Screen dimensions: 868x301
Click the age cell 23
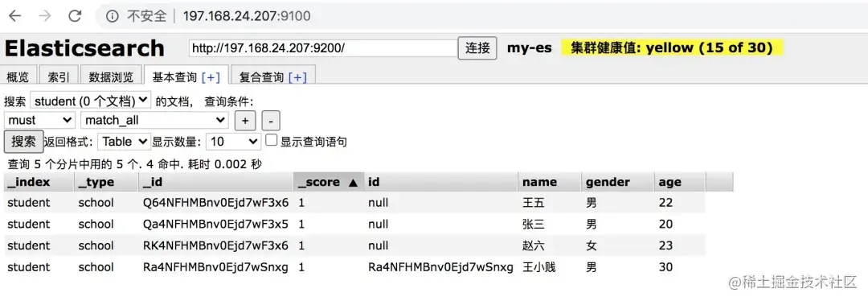click(x=666, y=245)
